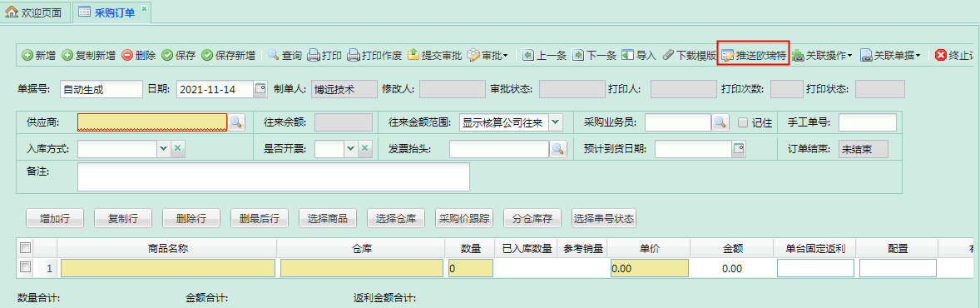Click the 导入 import toolbar button
This screenshot has height=308, width=980.
tap(639, 55)
